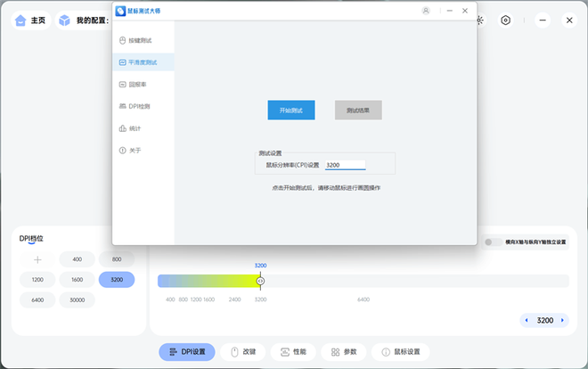The height and width of the screenshot is (369, 588).
Task: Open the 统计 statistics page
Action: [x=135, y=128]
